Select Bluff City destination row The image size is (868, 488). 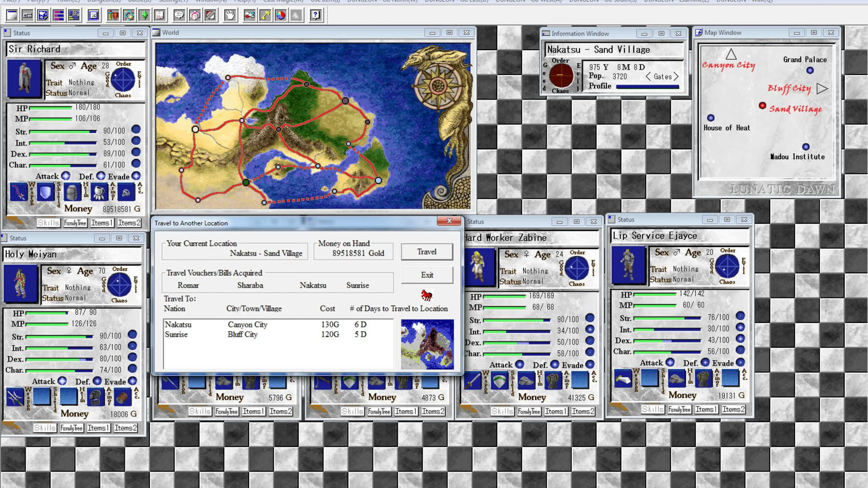pyautogui.click(x=278, y=334)
